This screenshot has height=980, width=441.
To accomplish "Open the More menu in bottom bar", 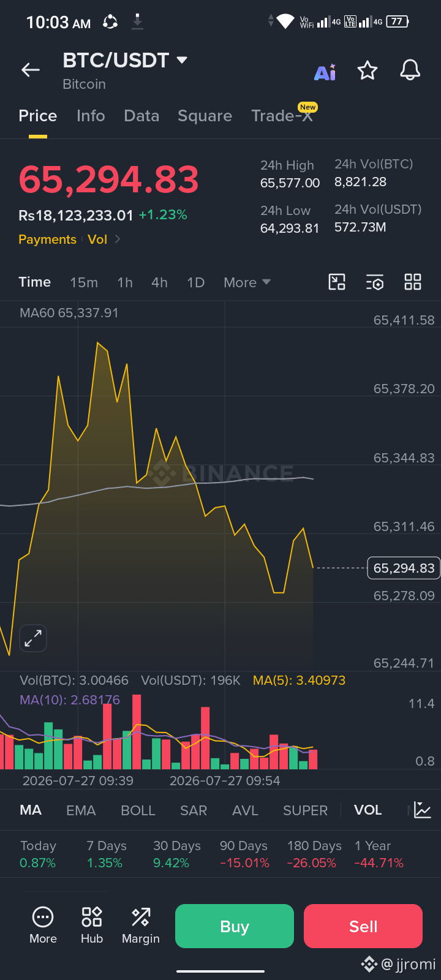I will point(43,925).
